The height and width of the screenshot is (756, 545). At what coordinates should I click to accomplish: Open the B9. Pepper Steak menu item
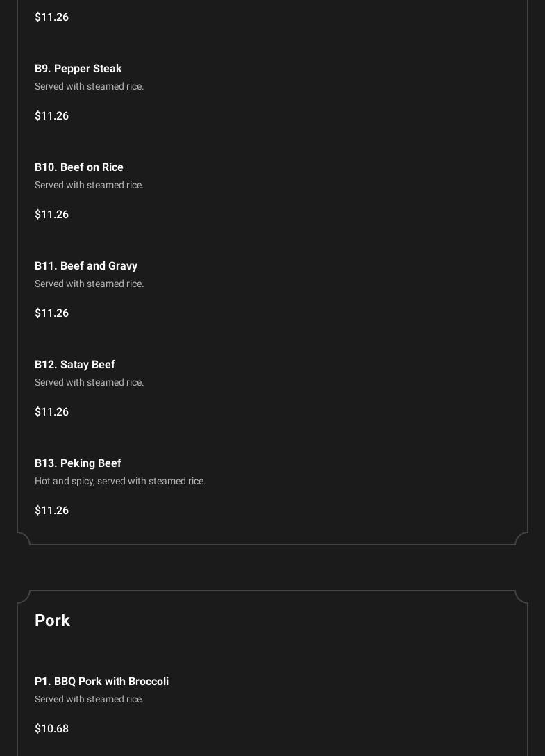tap(78, 68)
